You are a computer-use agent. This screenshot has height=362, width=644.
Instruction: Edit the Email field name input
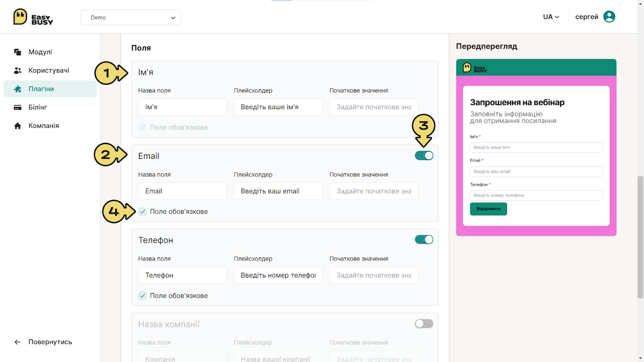pyautogui.click(x=183, y=191)
